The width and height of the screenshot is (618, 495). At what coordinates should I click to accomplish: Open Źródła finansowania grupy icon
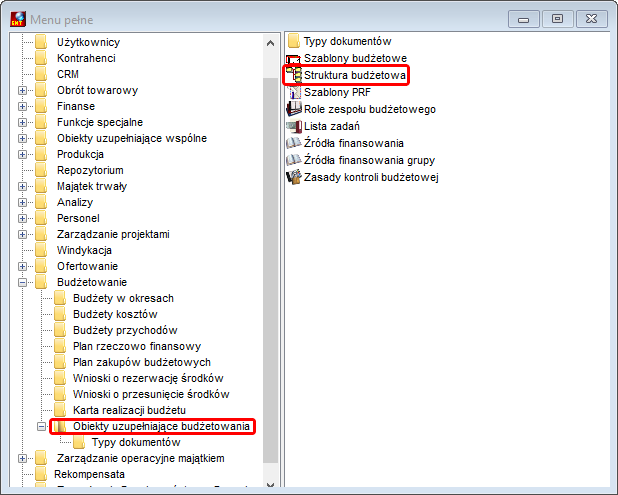294,160
